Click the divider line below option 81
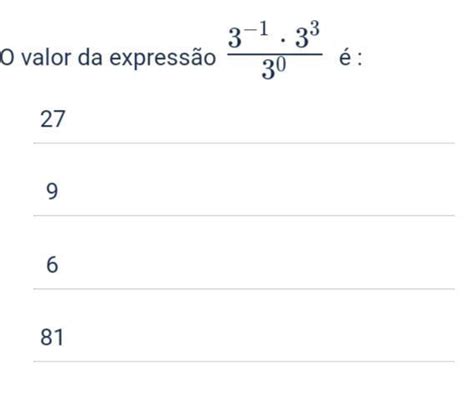 (x=244, y=361)
